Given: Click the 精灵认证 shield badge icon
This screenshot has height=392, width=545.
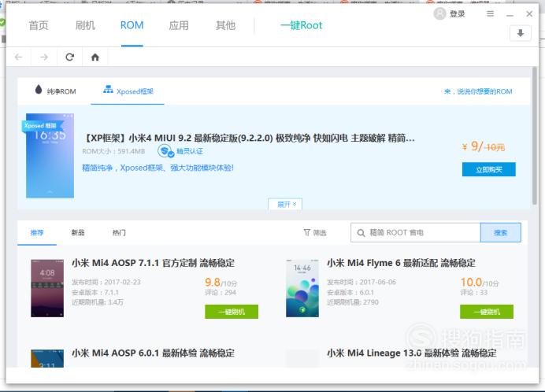Looking at the screenshot, I should tap(166, 151).
